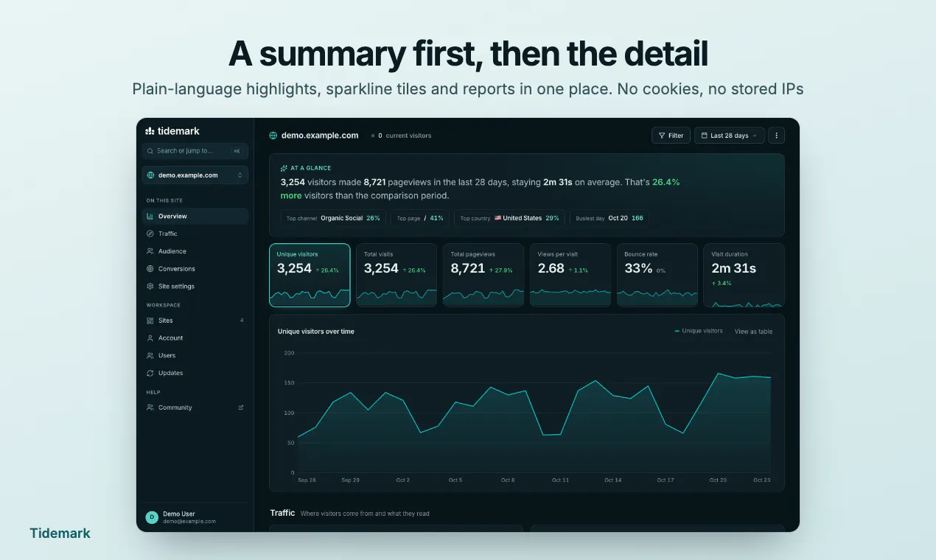This screenshot has width=936, height=560.
Task: Open the Updates page
Action: click(x=195, y=373)
